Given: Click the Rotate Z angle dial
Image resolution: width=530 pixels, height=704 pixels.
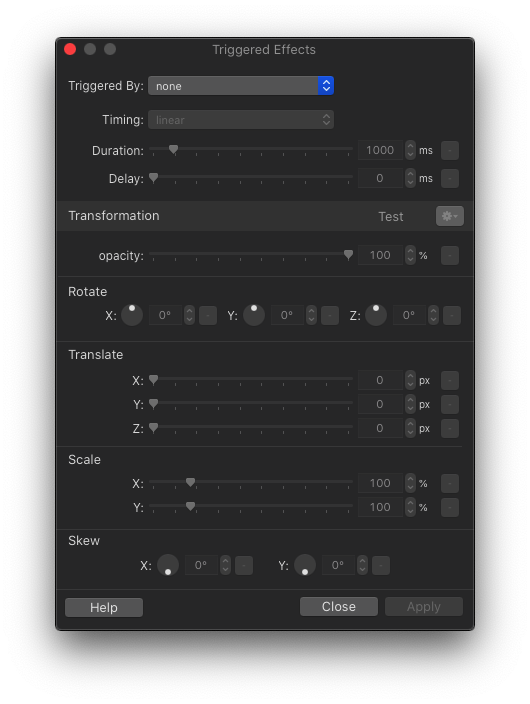Looking at the screenshot, I should [x=376, y=315].
